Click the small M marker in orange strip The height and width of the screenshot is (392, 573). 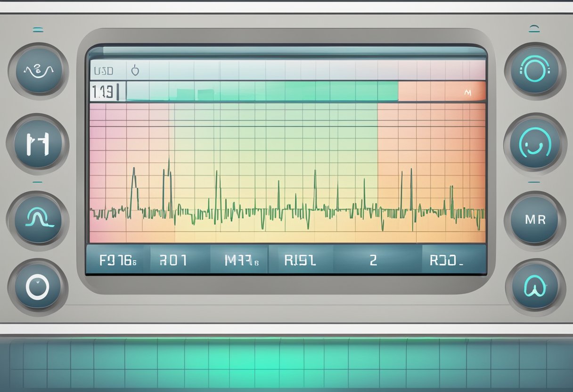[x=467, y=93]
